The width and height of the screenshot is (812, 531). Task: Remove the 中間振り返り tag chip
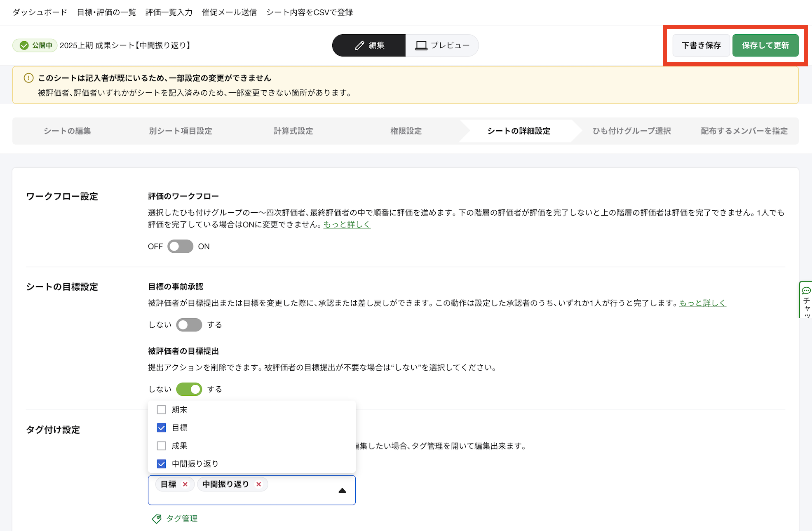point(258,484)
